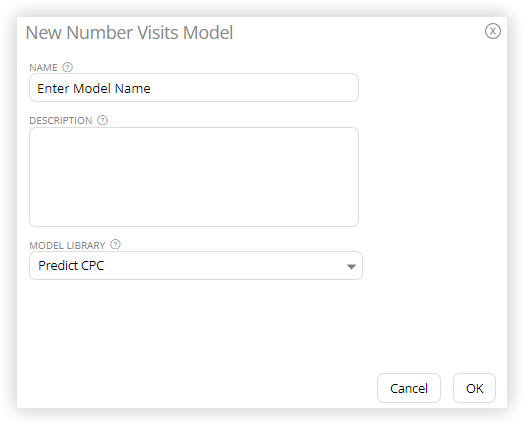The width and height of the screenshot is (524, 425).
Task: Show help tooltip icon beside DESCRIPTION
Action: 102,120
